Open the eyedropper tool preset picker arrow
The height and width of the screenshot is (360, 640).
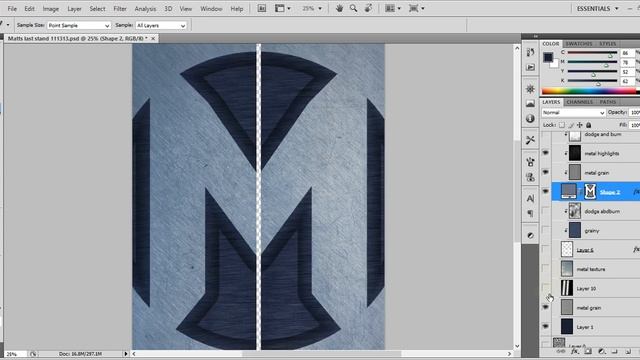pyautogui.click(x=8, y=25)
